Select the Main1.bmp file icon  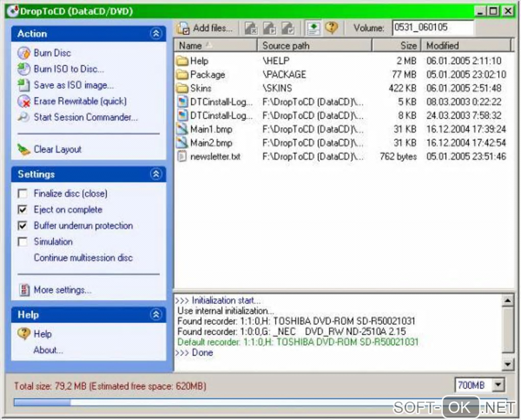[x=182, y=129]
